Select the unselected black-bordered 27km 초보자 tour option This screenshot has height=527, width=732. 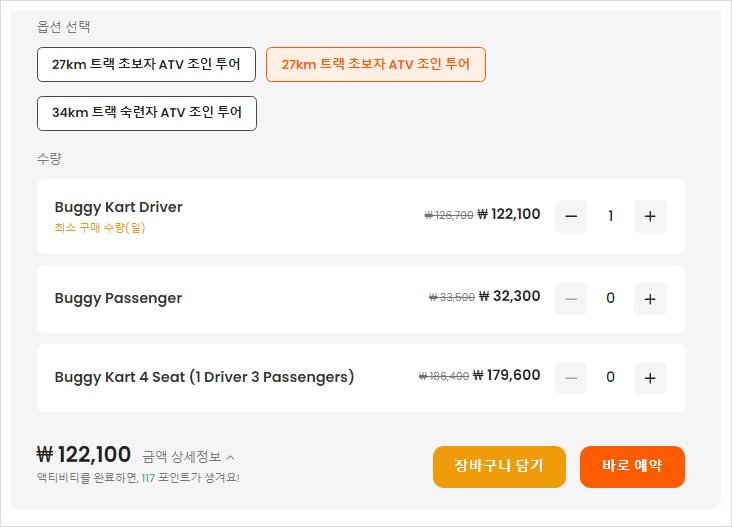click(x=146, y=64)
